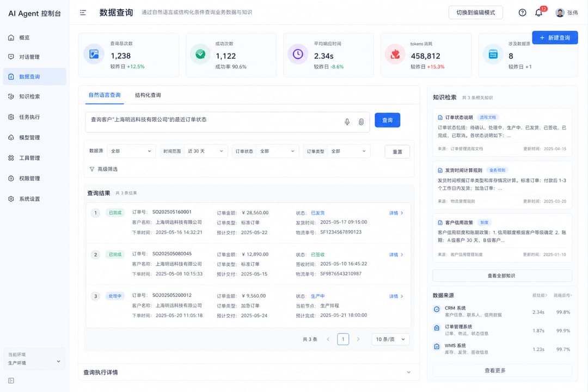Click the 新建查询 button
The image size is (588, 392).
(555, 38)
